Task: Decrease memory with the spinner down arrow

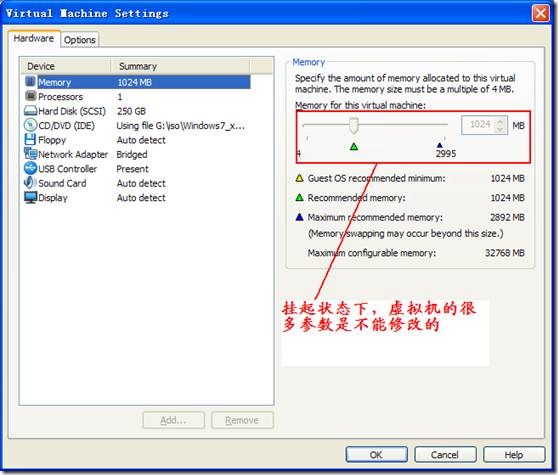Action: (x=500, y=129)
